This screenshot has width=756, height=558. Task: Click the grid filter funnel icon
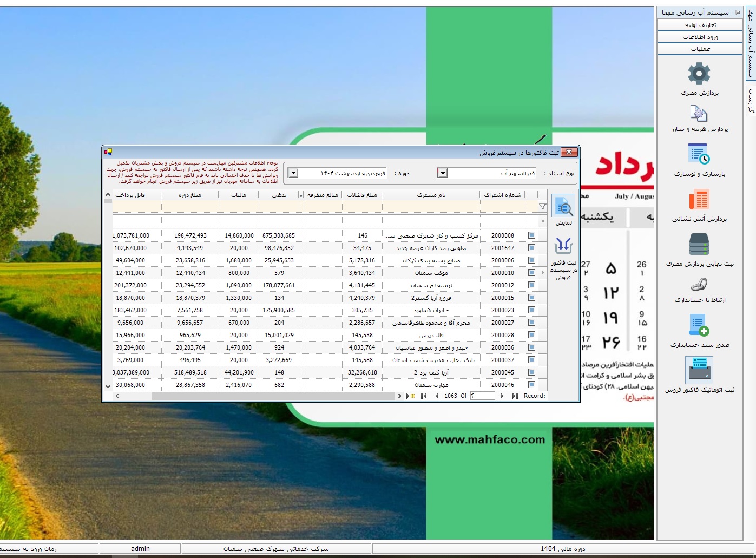(542, 207)
